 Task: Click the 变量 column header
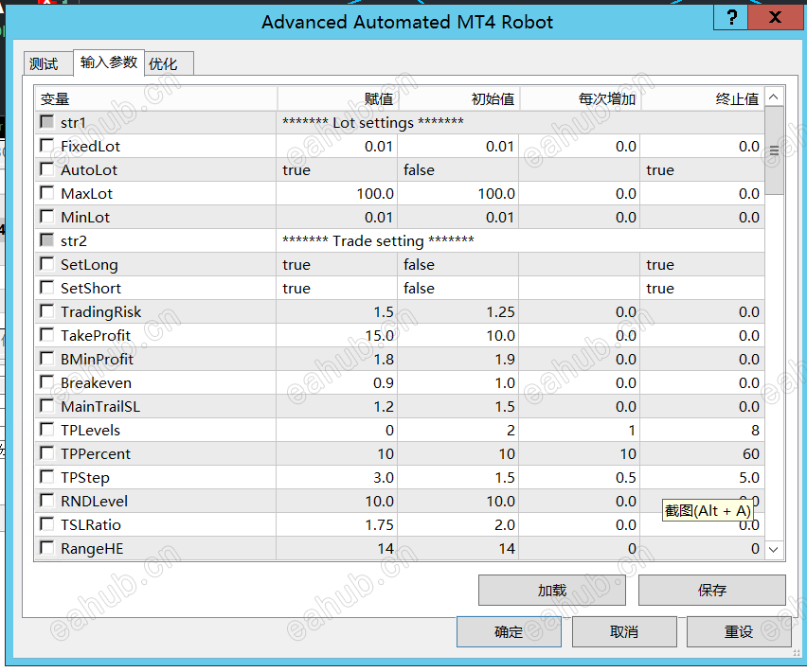click(156, 98)
